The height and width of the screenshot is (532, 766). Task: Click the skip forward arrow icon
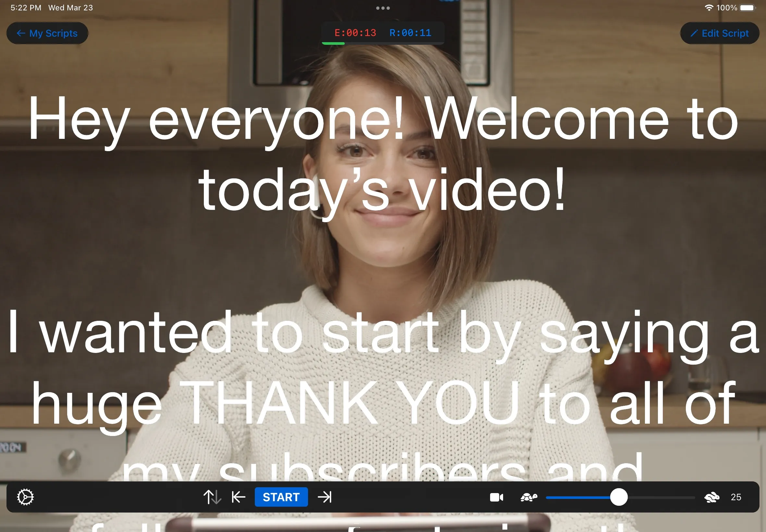325,497
